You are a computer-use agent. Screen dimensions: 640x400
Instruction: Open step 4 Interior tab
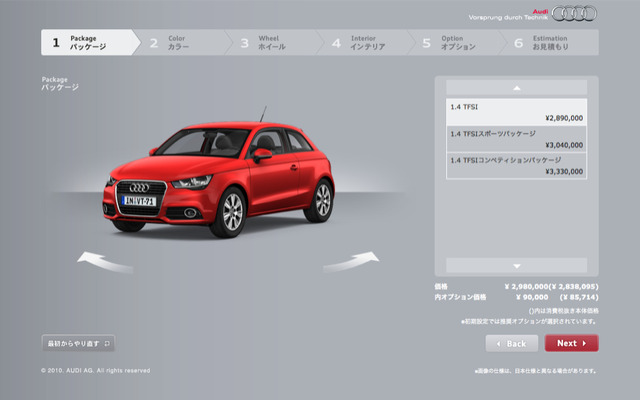[x=366, y=42]
